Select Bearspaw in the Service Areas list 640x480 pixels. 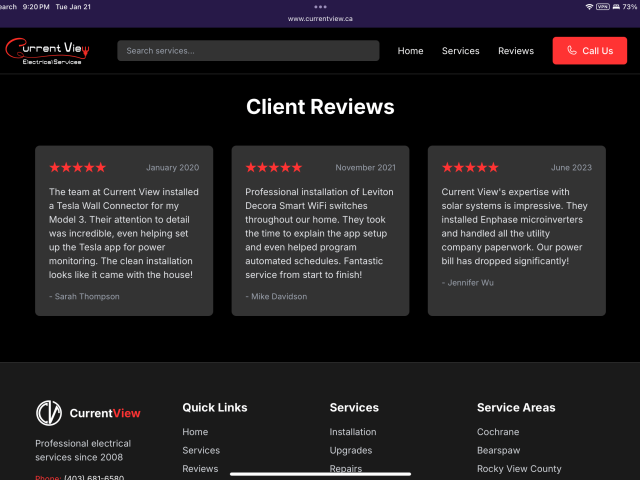pyautogui.click(x=499, y=450)
